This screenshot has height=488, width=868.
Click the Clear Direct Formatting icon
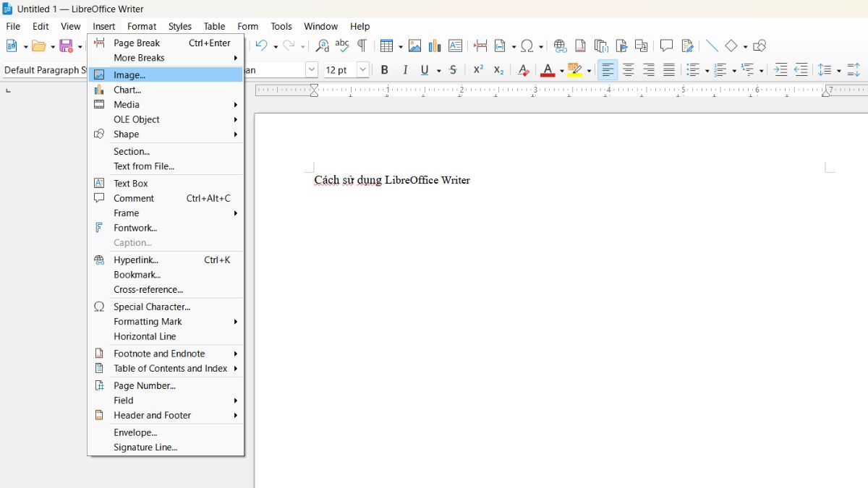point(524,70)
